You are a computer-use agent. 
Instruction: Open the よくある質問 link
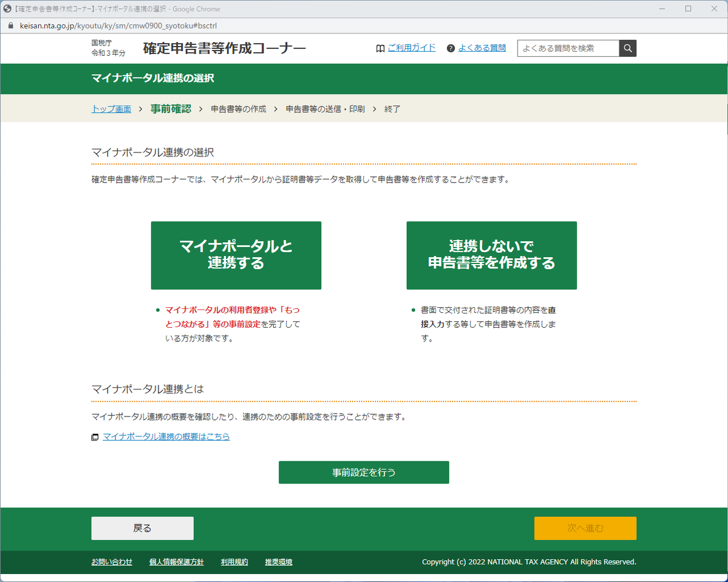pos(482,48)
